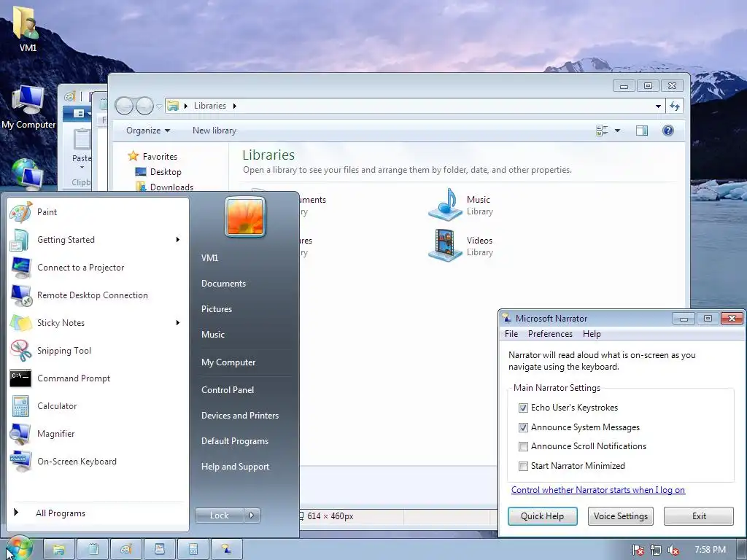Click Explorer address bar field
Screen dimensions: 747x560
(414, 106)
